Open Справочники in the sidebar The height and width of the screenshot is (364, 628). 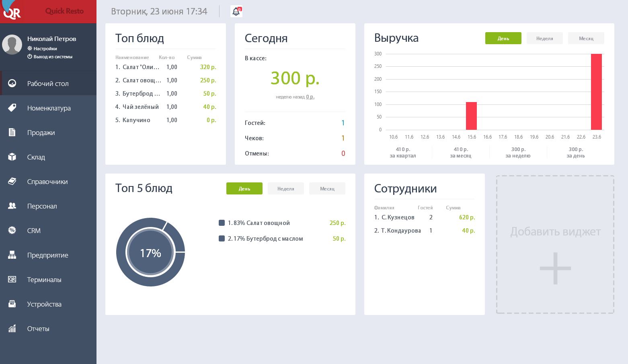48,182
